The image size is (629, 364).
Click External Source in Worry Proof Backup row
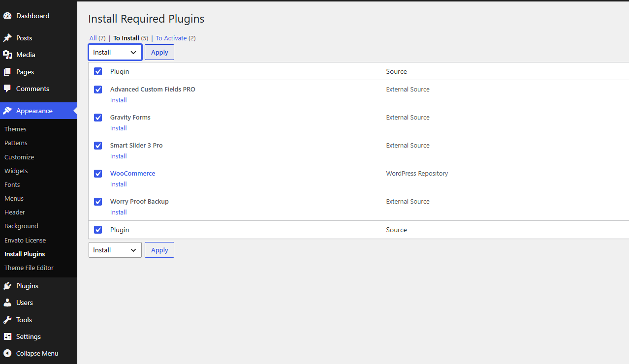408,201
